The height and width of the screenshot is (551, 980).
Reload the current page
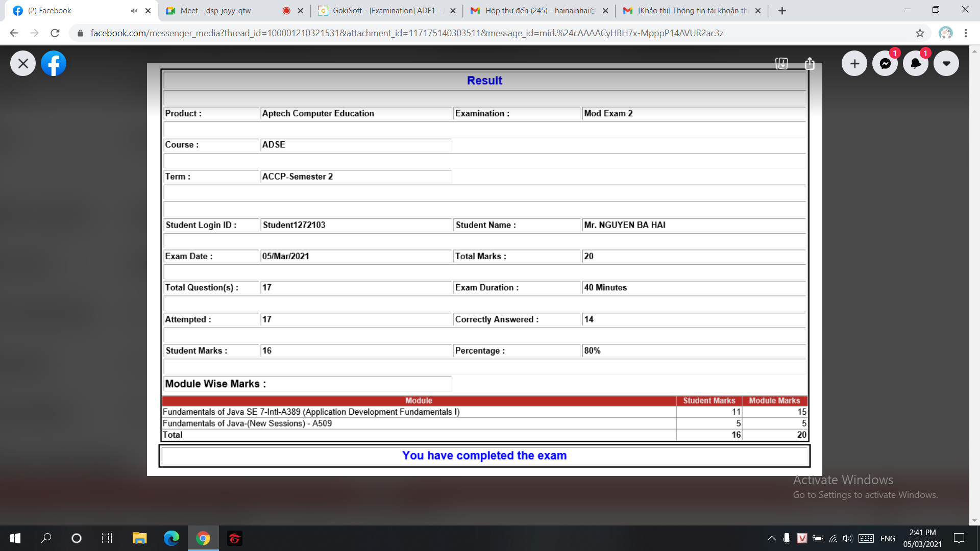coord(55,33)
